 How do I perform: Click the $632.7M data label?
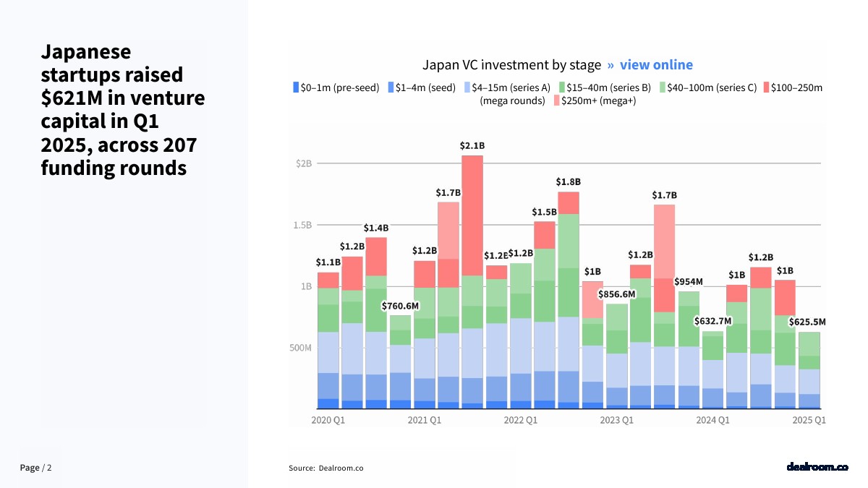pyautogui.click(x=712, y=321)
